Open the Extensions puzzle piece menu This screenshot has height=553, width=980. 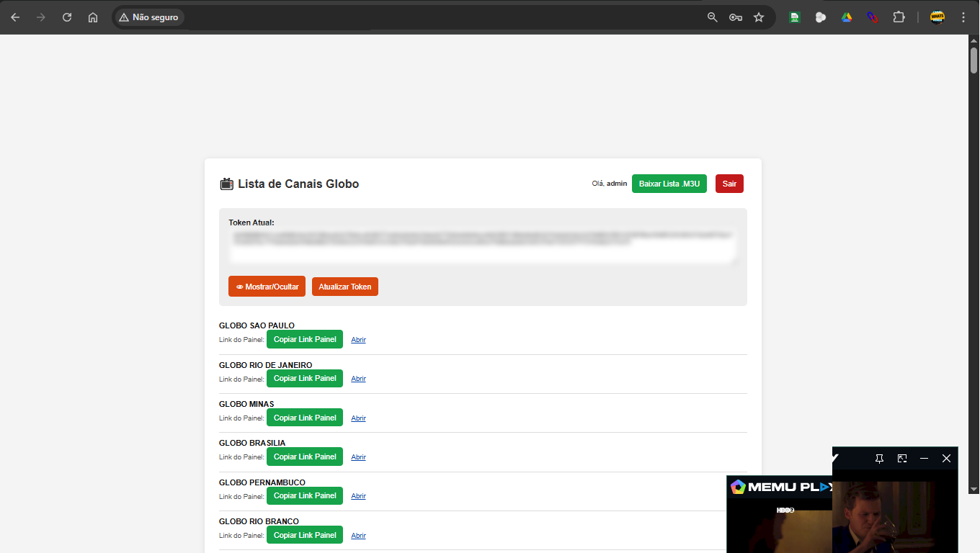coord(899,17)
